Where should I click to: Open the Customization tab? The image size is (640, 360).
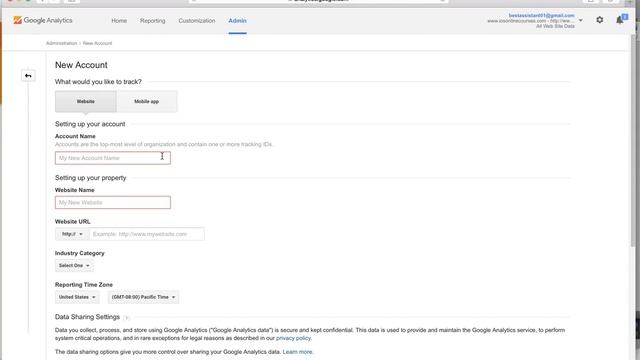click(x=197, y=20)
